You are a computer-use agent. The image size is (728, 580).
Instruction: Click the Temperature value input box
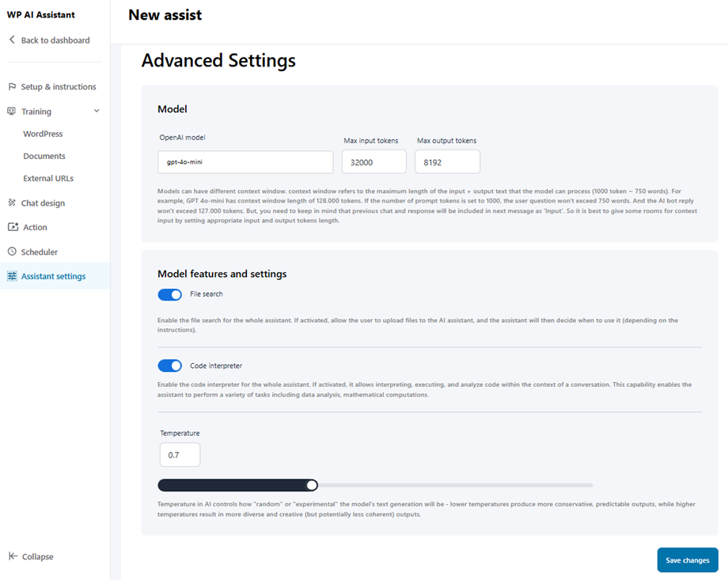pos(180,455)
